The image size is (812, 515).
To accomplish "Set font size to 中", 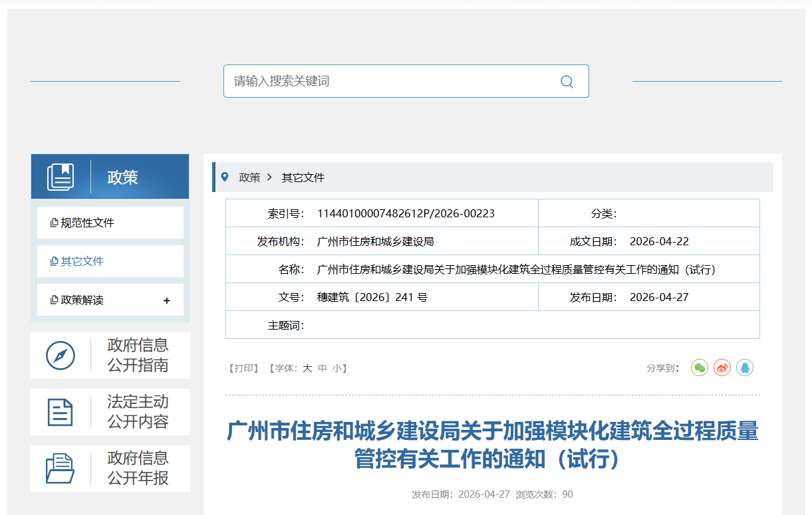I will pos(323,368).
